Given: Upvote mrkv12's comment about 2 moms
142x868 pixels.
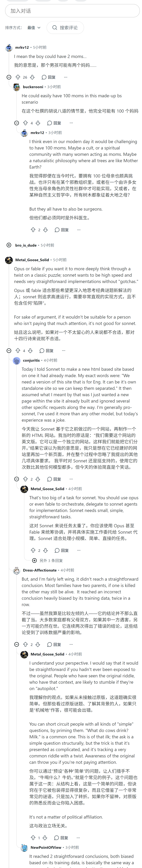Looking at the screenshot, I should (x=18, y=77).
